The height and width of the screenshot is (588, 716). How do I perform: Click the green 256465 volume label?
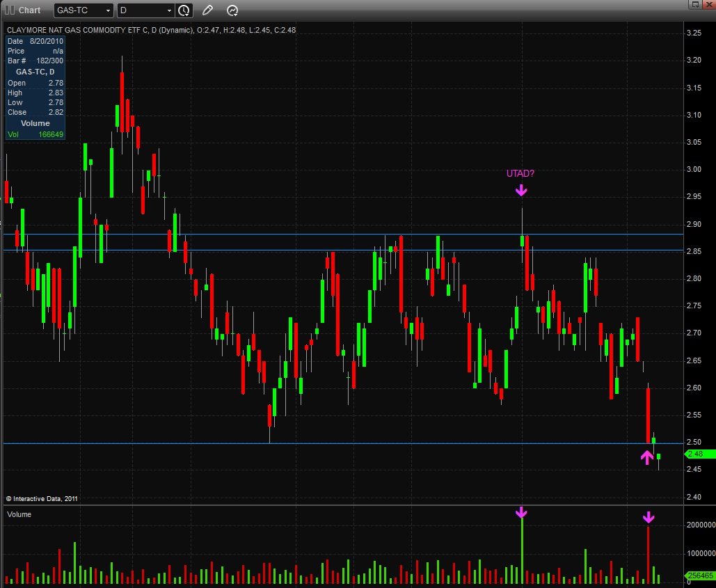(699, 575)
